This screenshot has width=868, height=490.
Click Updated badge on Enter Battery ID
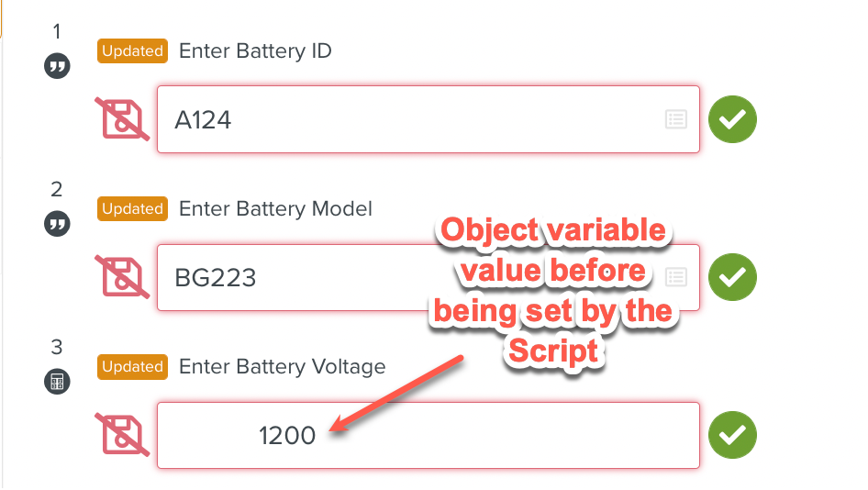(132, 51)
